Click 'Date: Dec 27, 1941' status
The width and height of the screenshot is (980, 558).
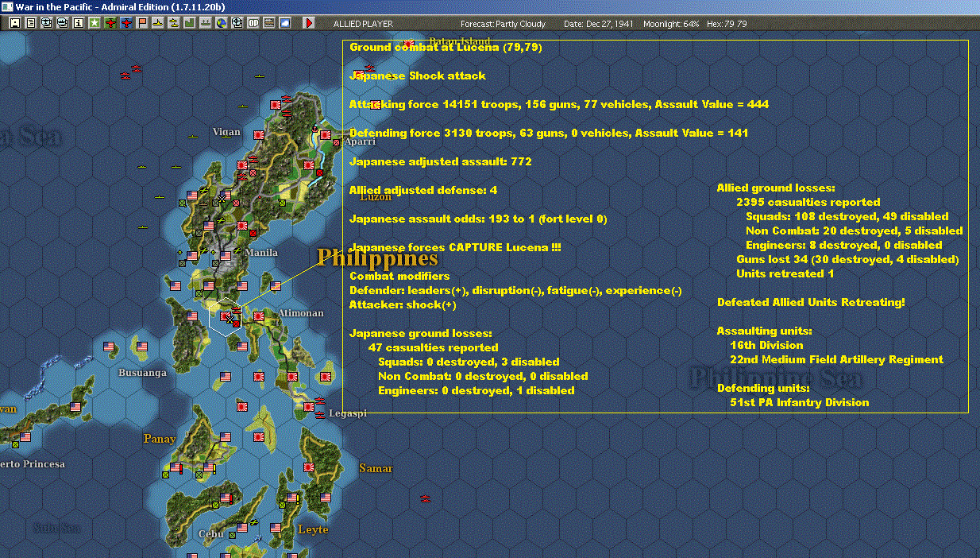pyautogui.click(x=598, y=24)
